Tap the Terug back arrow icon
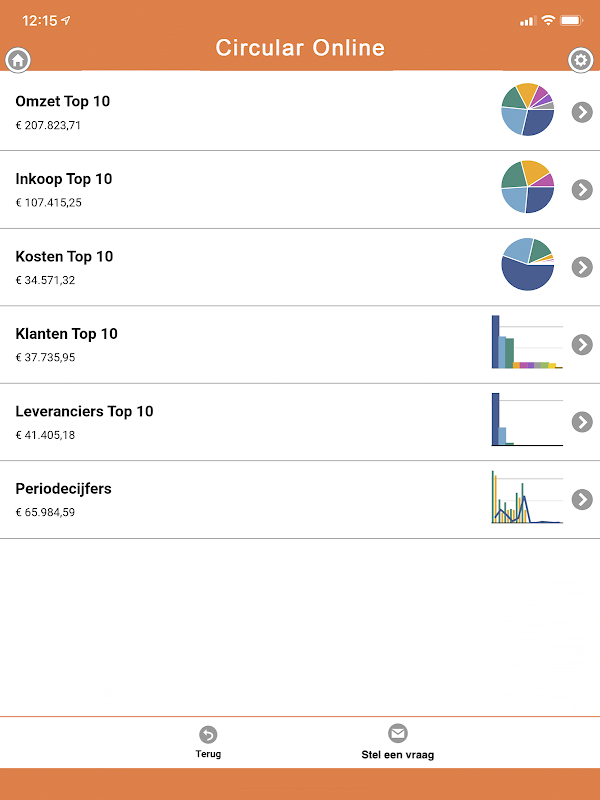This screenshot has width=600, height=800. (208, 735)
